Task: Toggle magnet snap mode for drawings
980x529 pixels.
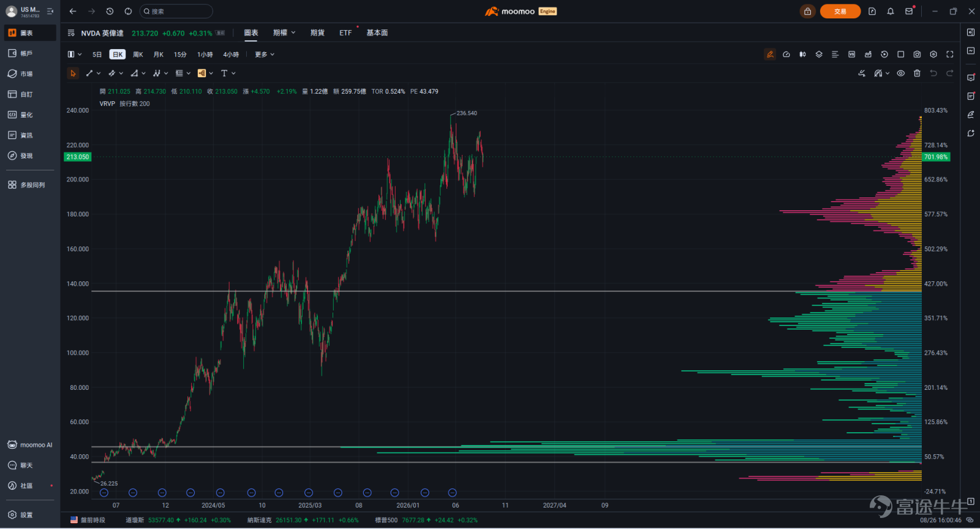Action: [x=878, y=73]
